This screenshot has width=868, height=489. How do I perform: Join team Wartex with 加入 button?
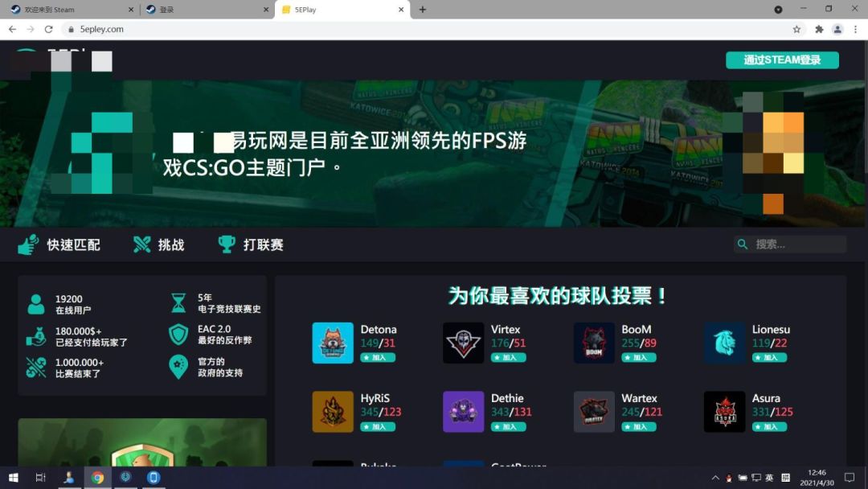(639, 427)
